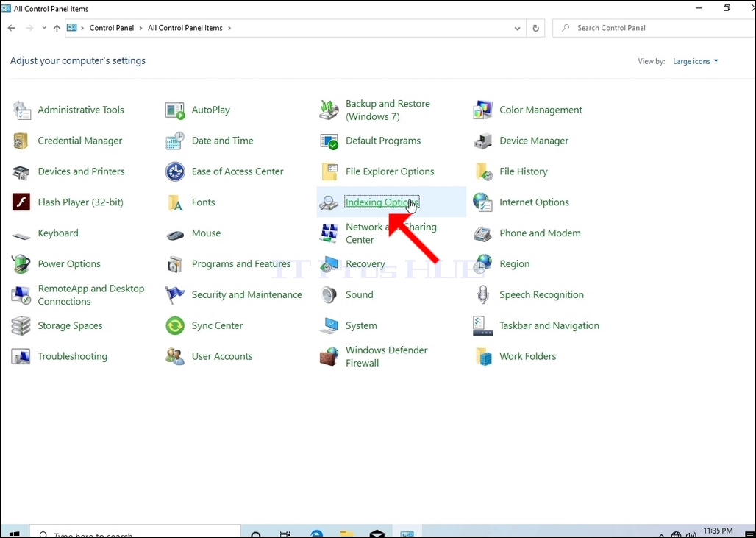Screen dimensions: 756x538
Task: Click the Phone and Modem icon
Action: click(x=482, y=233)
